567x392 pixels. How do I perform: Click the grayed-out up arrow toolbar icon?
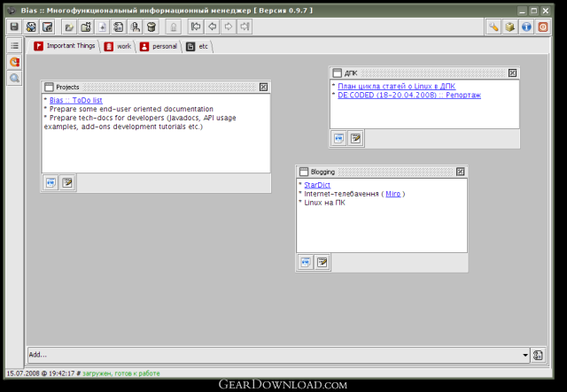coord(174,27)
